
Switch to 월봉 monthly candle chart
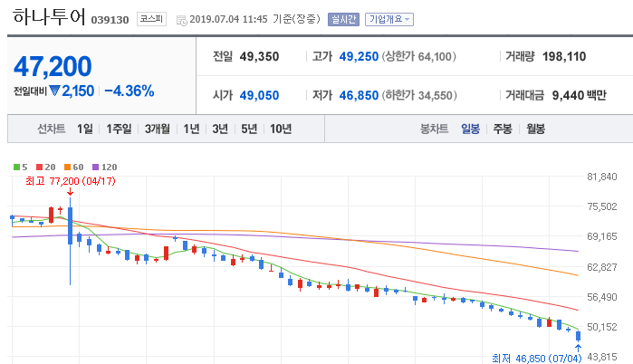point(535,129)
